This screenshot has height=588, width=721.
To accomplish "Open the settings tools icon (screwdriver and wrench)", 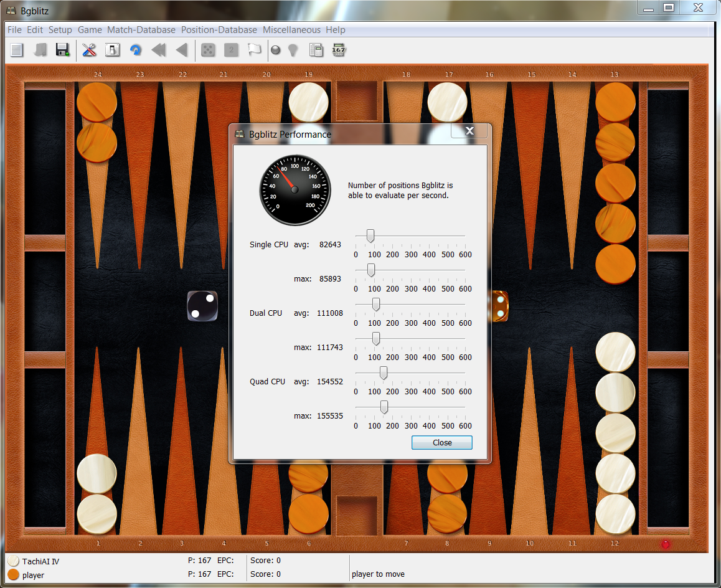I will coord(89,50).
